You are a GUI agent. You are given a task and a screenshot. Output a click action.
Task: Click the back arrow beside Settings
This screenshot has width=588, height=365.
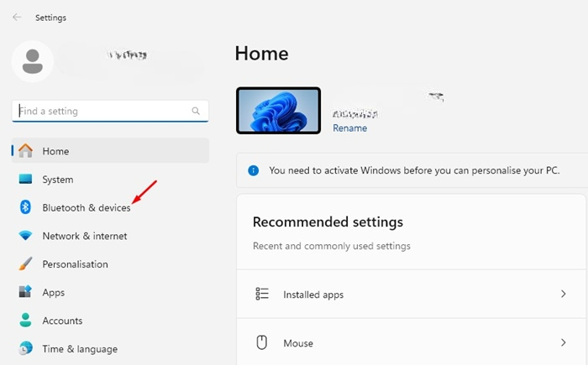pos(17,18)
